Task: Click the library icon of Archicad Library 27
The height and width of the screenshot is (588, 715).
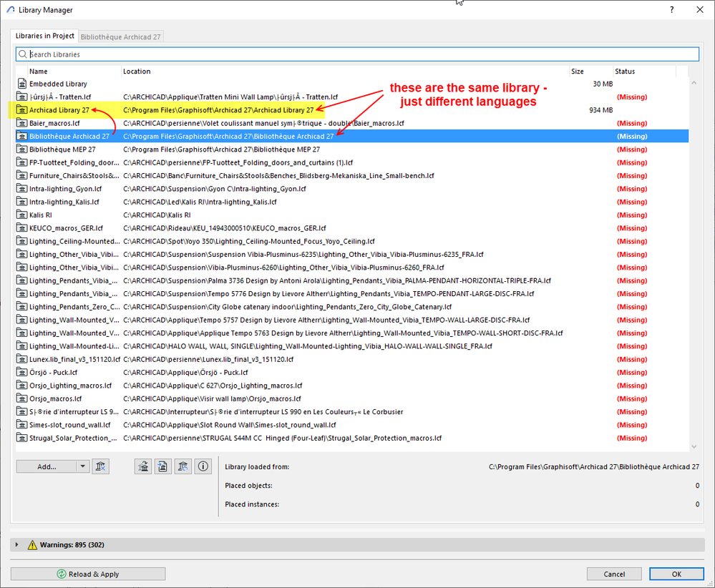Action: (x=22, y=110)
